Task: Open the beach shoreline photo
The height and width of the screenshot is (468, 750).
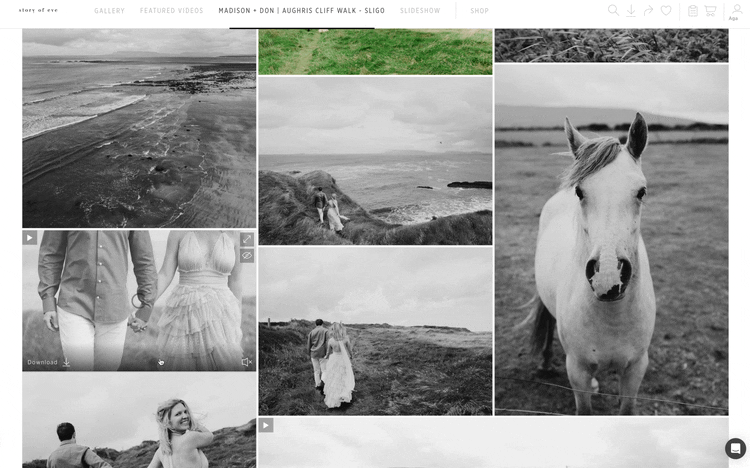Action: (139, 128)
